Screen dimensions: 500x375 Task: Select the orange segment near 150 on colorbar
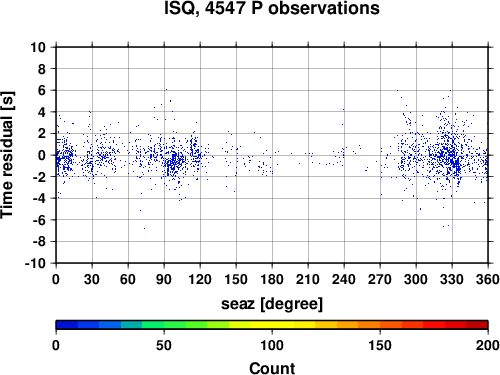tap(380, 325)
